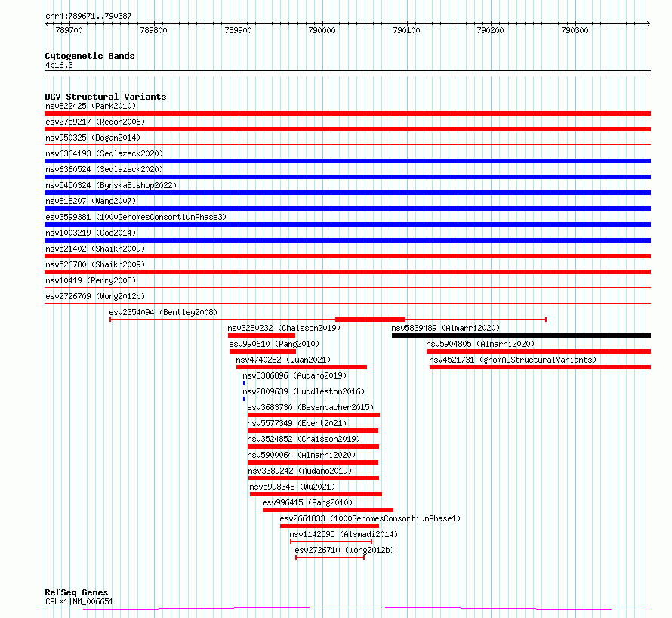672x618 pixels.
Task: Select the esv2759217 (Redon2006) variant label
Action: click(95, 122)
